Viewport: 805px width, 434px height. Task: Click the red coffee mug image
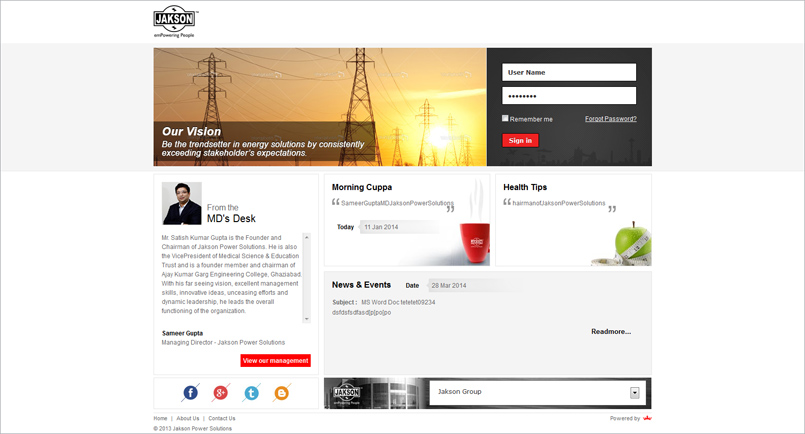pos(475,243)
